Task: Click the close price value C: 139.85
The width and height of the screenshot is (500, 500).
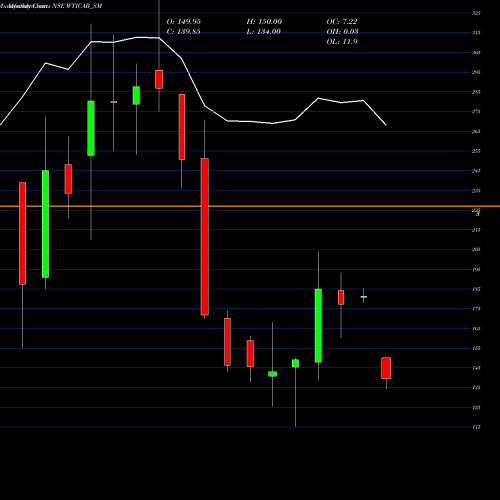Action: [x=184, y=32]
